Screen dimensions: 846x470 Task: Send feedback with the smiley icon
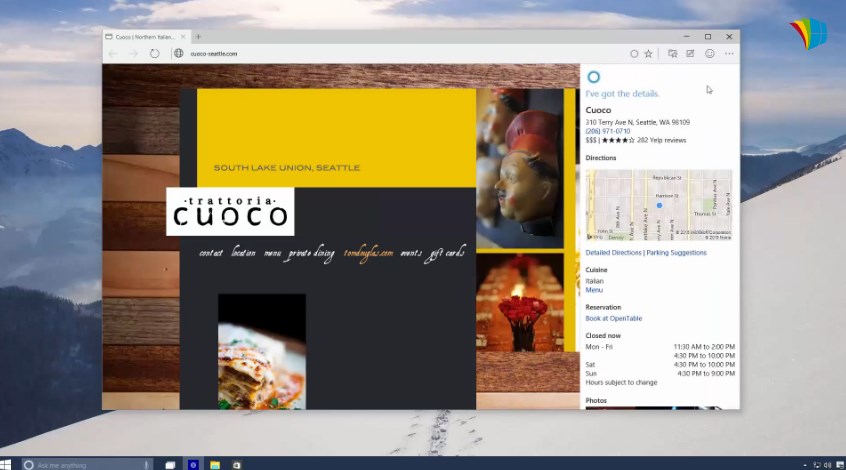709,53
